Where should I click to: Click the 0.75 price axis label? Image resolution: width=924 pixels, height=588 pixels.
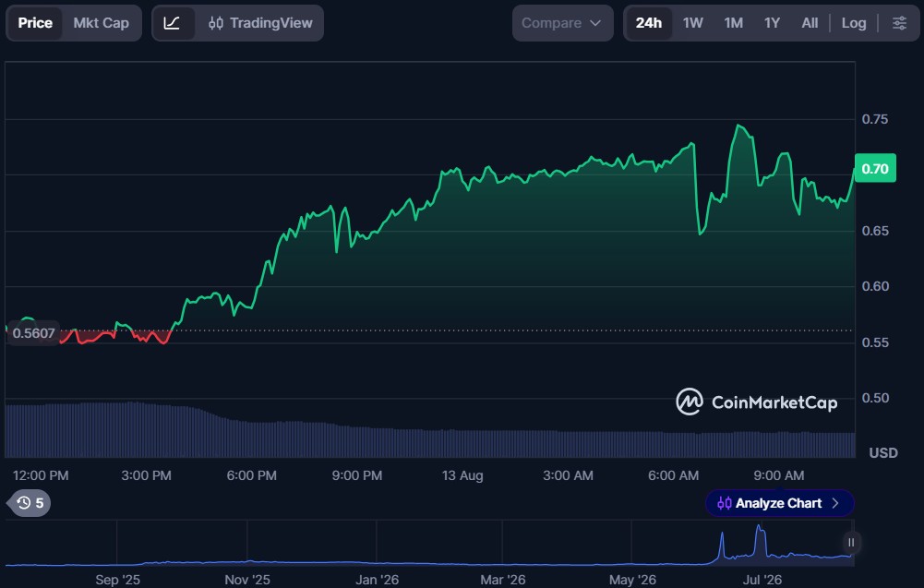click(874, 119)
